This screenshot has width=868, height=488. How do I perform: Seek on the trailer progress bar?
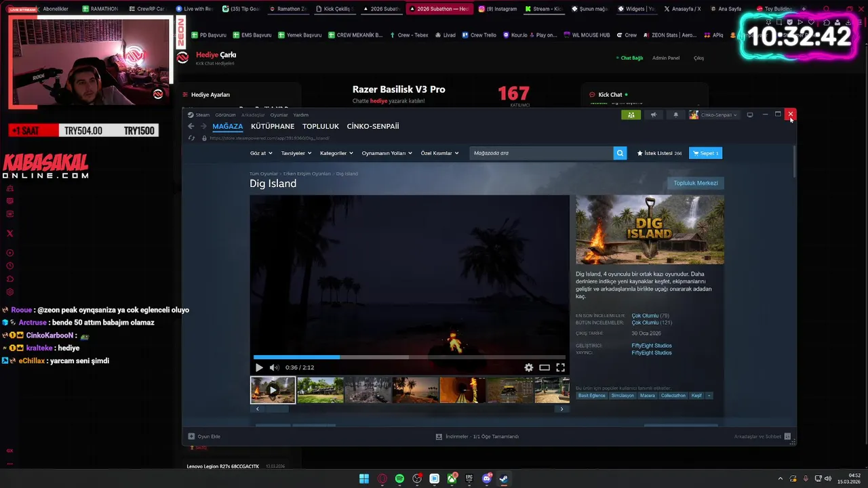410,357
